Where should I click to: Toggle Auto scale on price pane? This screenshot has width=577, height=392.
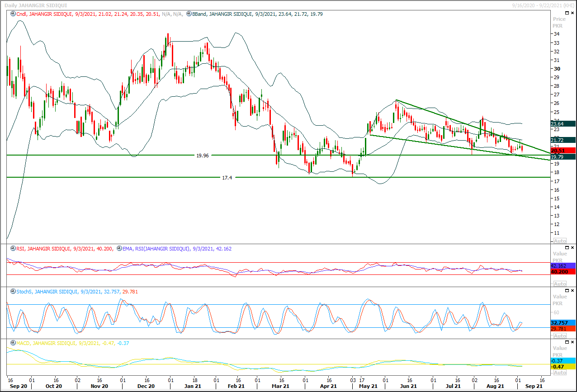click(560, 241)
